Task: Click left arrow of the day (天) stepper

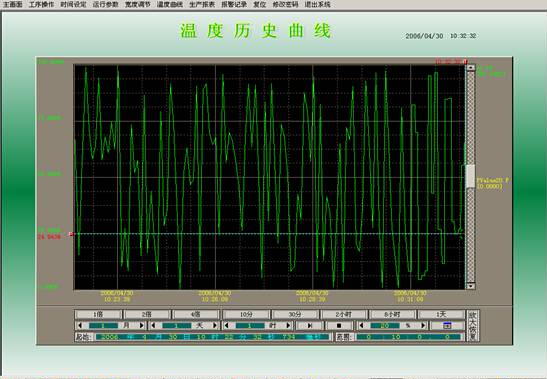Action: pos(153,326)
